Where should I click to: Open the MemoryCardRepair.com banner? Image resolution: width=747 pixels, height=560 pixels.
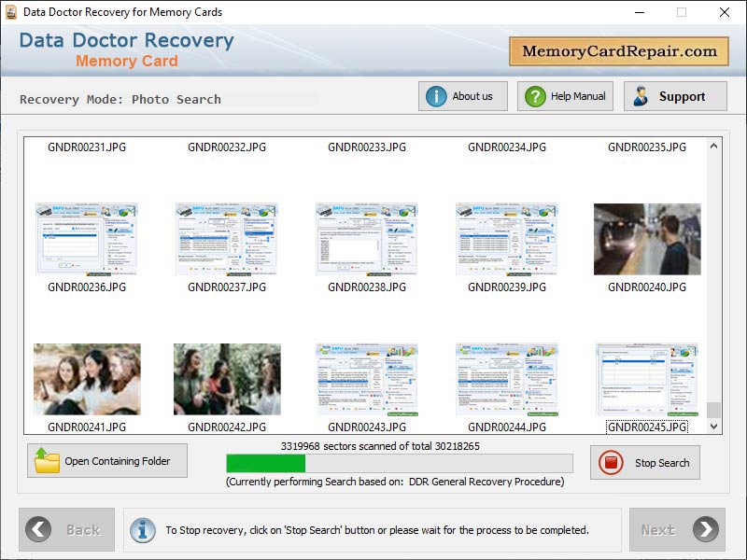618,51
